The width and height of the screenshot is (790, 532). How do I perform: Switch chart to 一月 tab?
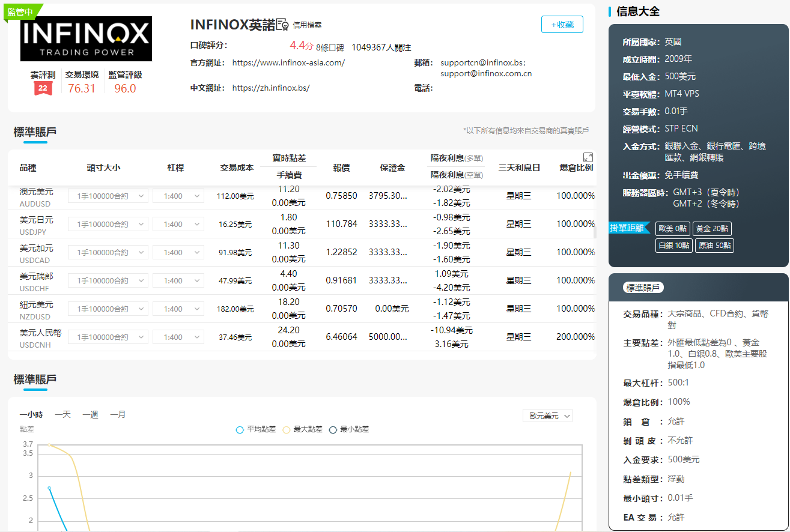tap(118, 414)
